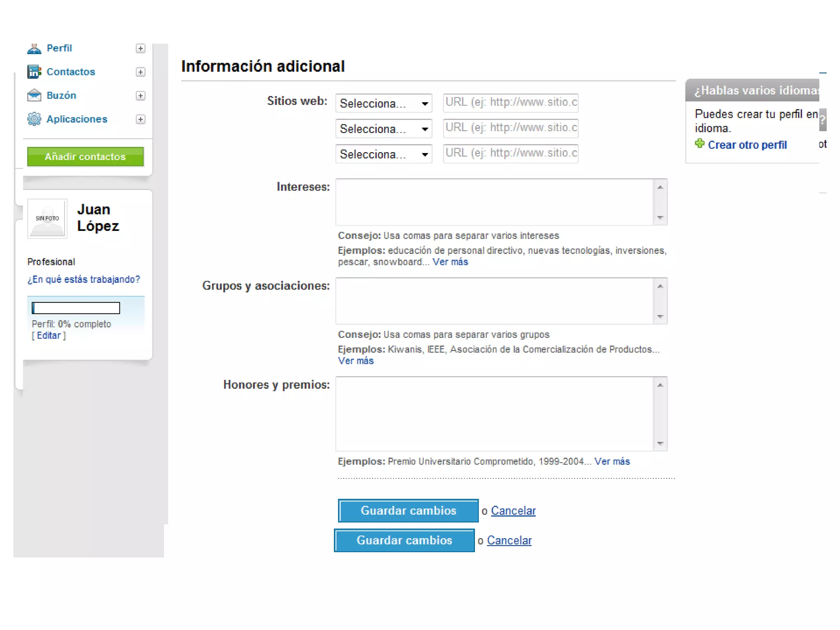Click the Aplicaciones gear icon
This screenshot has width=840, height=630.
pos(34,119)
